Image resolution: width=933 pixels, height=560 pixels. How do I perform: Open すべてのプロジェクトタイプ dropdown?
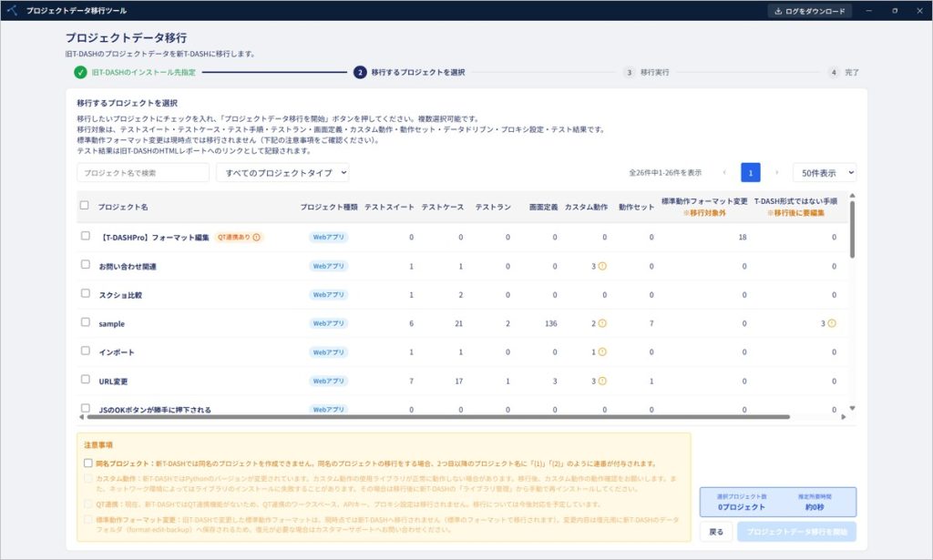(x=282, y=172)
